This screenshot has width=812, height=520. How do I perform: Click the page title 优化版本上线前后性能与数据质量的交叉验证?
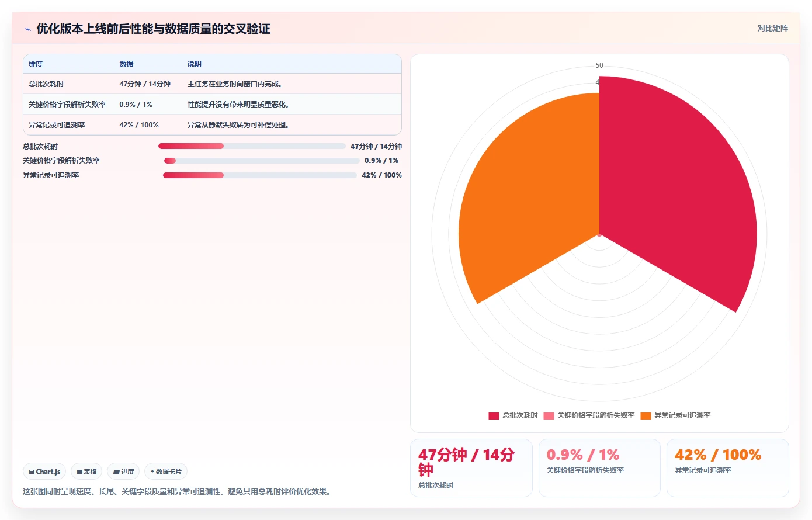(153, 29)
